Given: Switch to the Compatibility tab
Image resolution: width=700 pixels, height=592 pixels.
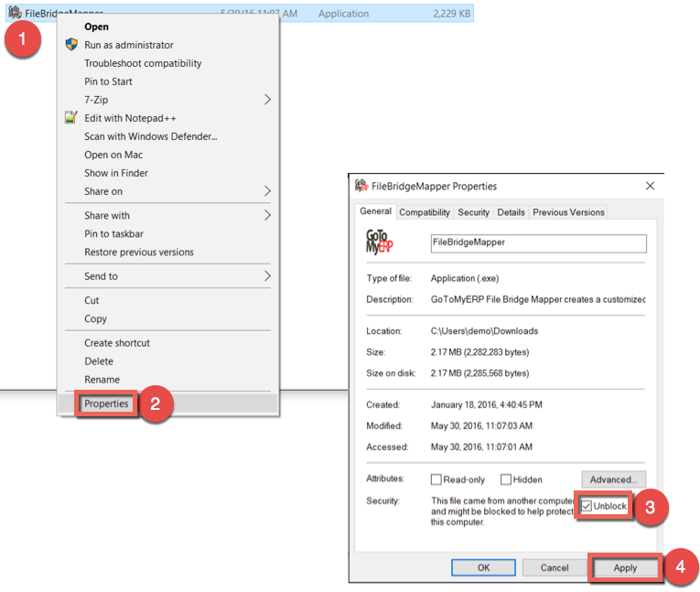Looking at the screenshot, I should click(424, 212).
